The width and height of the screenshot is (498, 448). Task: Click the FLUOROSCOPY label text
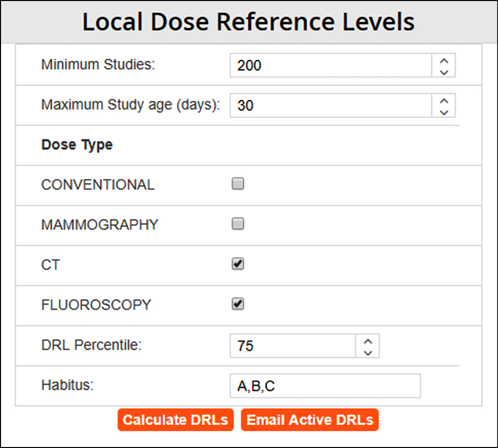(96, 304)
